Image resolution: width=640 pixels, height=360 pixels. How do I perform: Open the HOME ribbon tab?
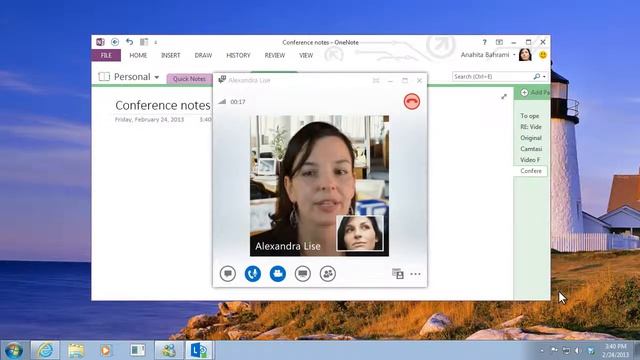click(138, 55)
